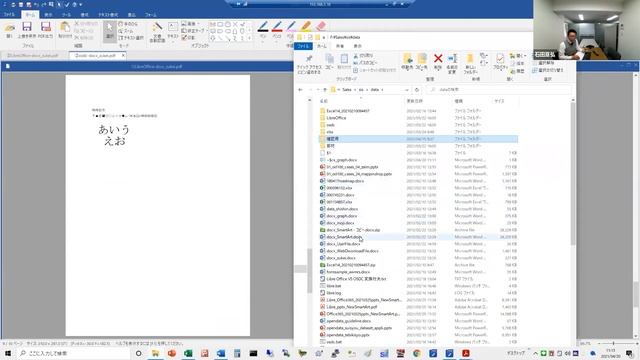Click Deselect all in Explorer ribbon
The height and width of the screenshot is (360, 640).
543,63
